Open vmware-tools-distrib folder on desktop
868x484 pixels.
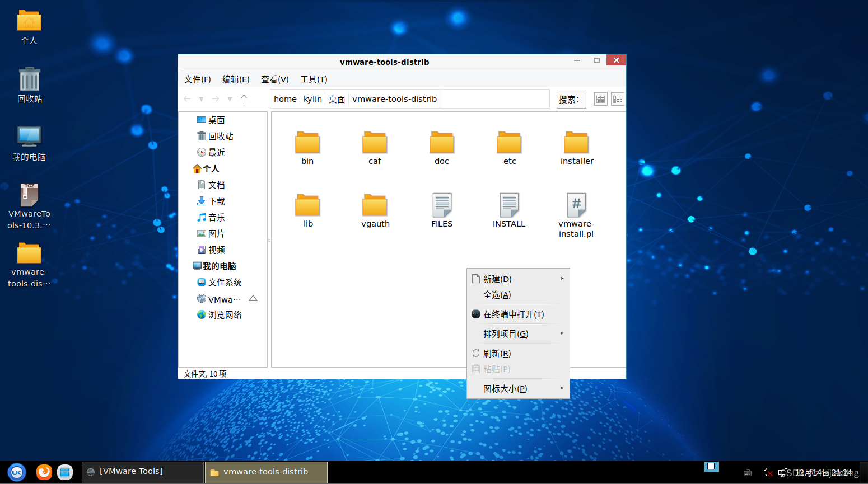[29, 265]
